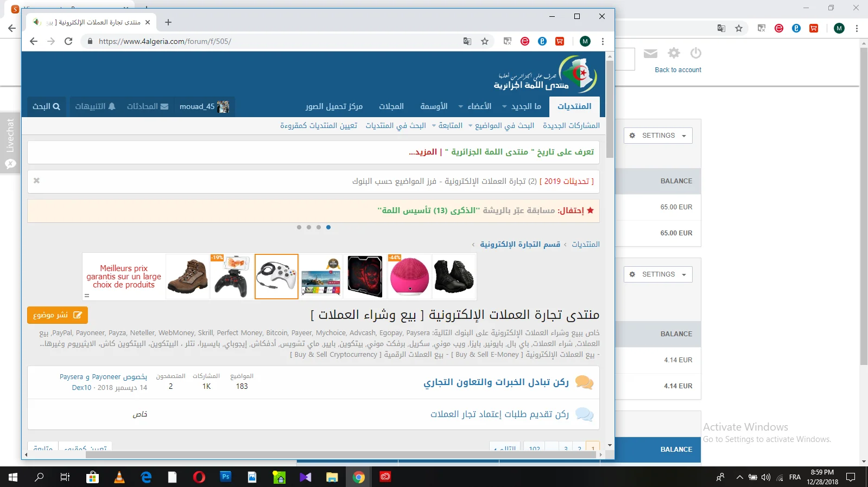The width and height of the screenshot is (868, 487).
Task: Dismiss the 2019 updates notice with X
Action: coord(36,181)
